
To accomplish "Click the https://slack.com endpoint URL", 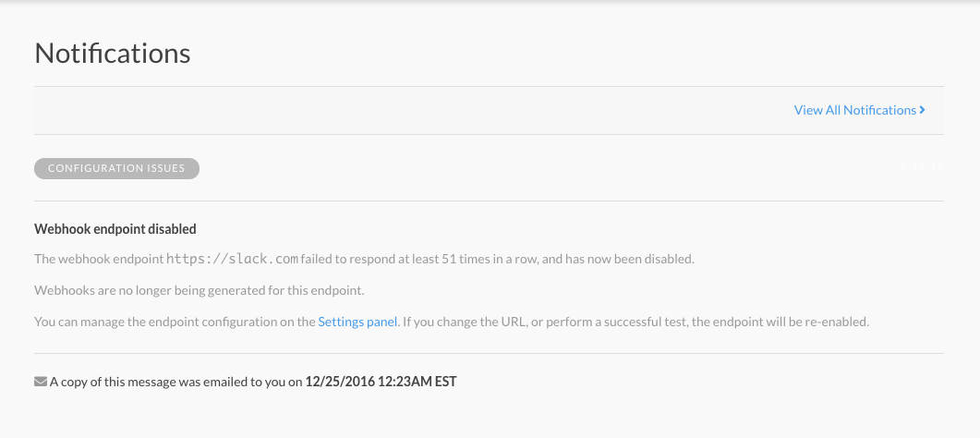I will [233, 259].
